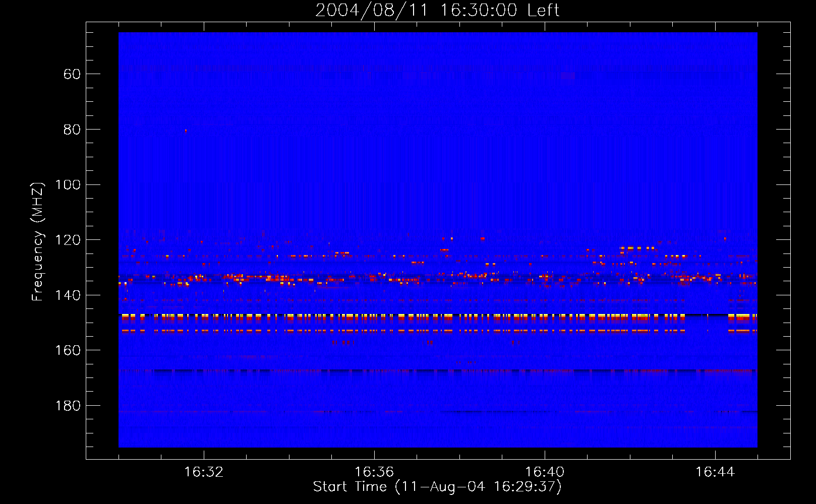816x504 pixels.
Task: Click the 100 frequency tick label
Action: point(68,184)
